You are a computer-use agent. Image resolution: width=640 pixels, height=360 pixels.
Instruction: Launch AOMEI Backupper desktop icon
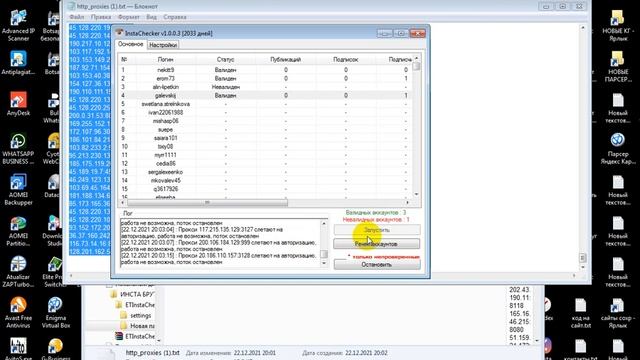pyautogui.click(x=18, y=190)
